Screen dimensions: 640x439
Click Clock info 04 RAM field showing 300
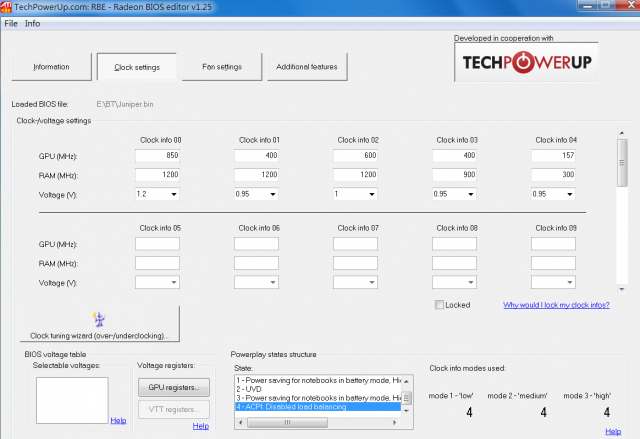point(553,175)
